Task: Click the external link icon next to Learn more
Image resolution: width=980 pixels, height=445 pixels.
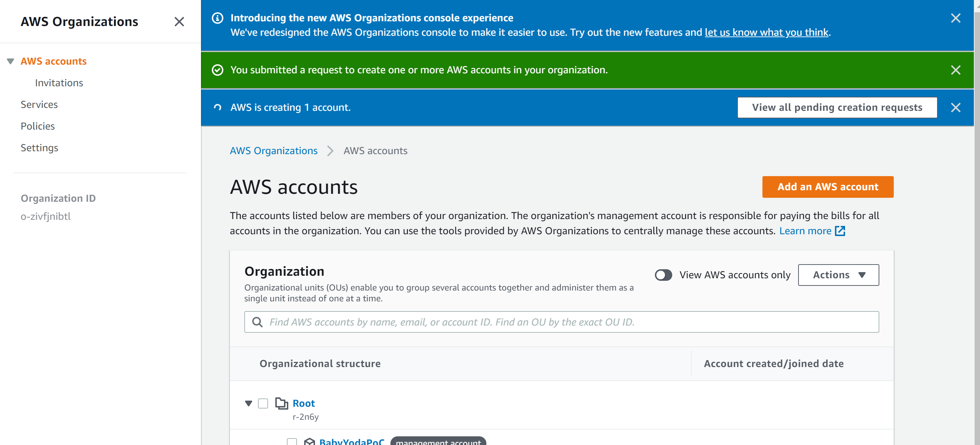Action: (x=840, y=231)
